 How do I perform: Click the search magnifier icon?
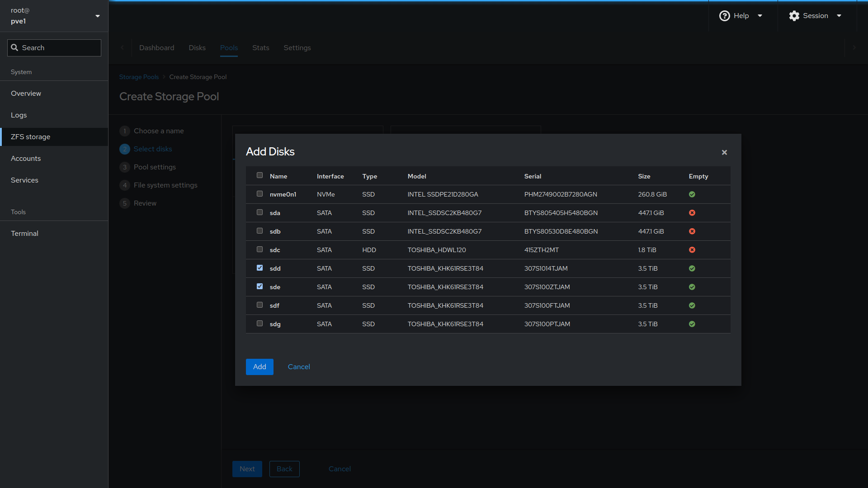click(x=14, y=47)
